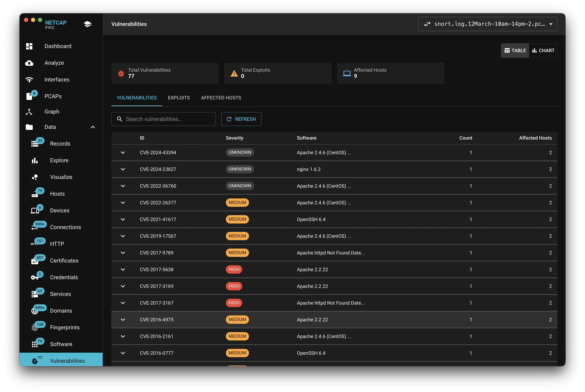Open the snort.log capture file dropdown
Image resolution: width=585 pixels, height=392 pixels.
click(x=488, y=24)
